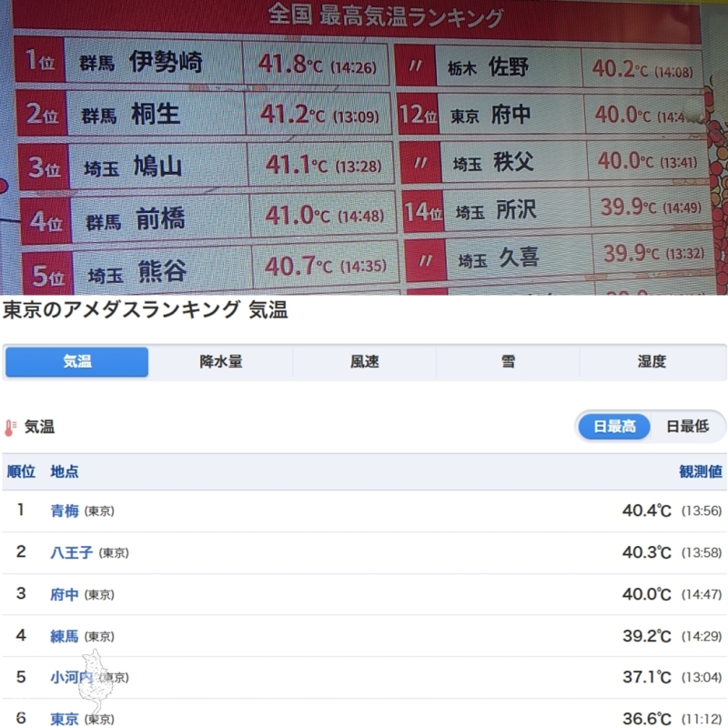Viewport: 728px width, 728px height.
Task: Click the 地点 column header
Action: (x=65, y=471)
